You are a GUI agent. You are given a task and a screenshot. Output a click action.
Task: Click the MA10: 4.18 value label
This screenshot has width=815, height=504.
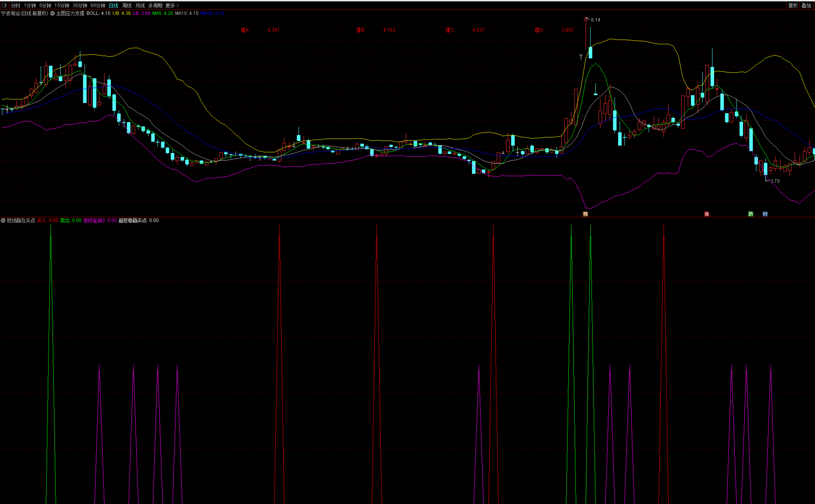pyautogui.click(x=187, y=14)
